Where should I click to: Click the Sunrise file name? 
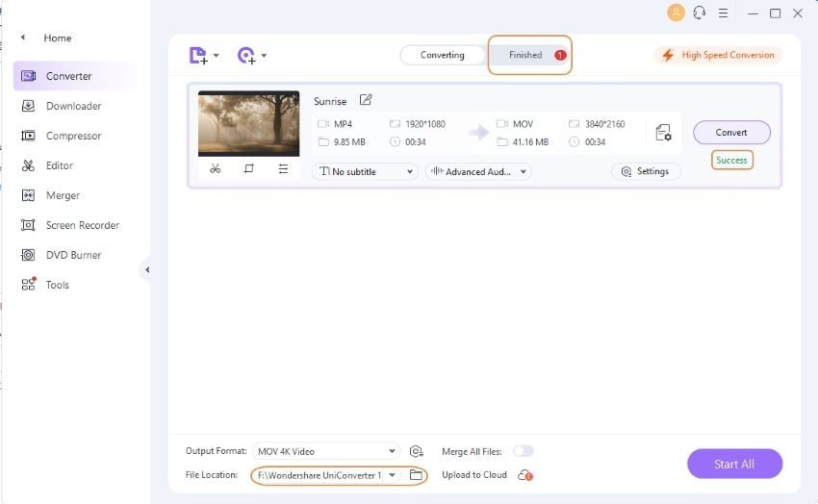[x=330, y=101]
